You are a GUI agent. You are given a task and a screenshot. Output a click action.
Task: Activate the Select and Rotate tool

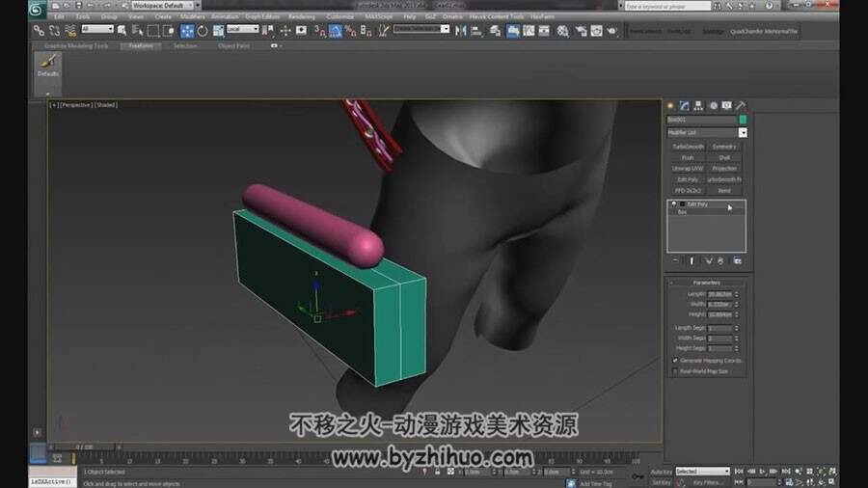pos(203,31)
